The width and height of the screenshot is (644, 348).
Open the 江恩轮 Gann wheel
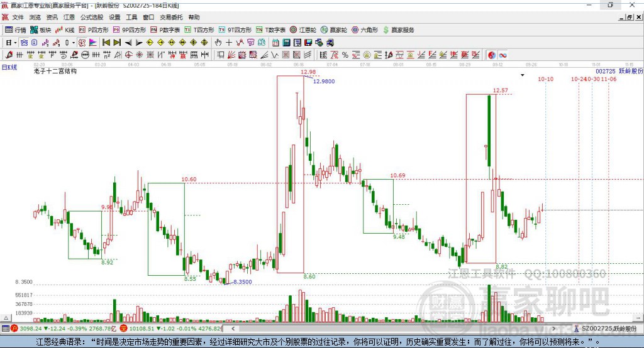(303, 30)
